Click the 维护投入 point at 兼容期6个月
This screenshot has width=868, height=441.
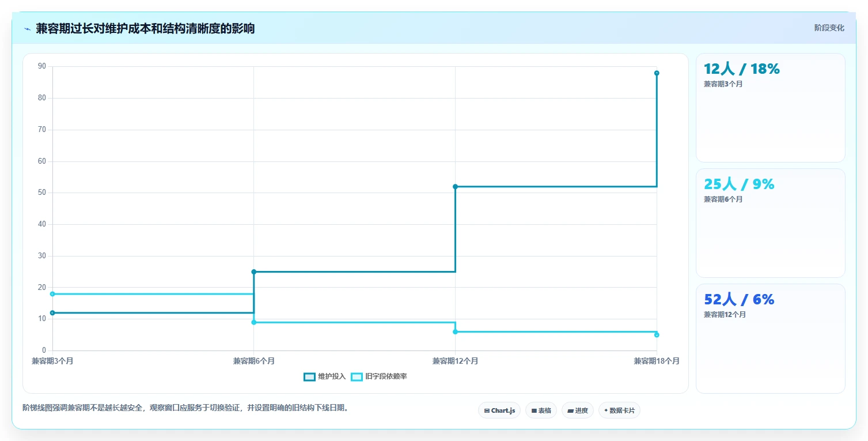[254, 272]
